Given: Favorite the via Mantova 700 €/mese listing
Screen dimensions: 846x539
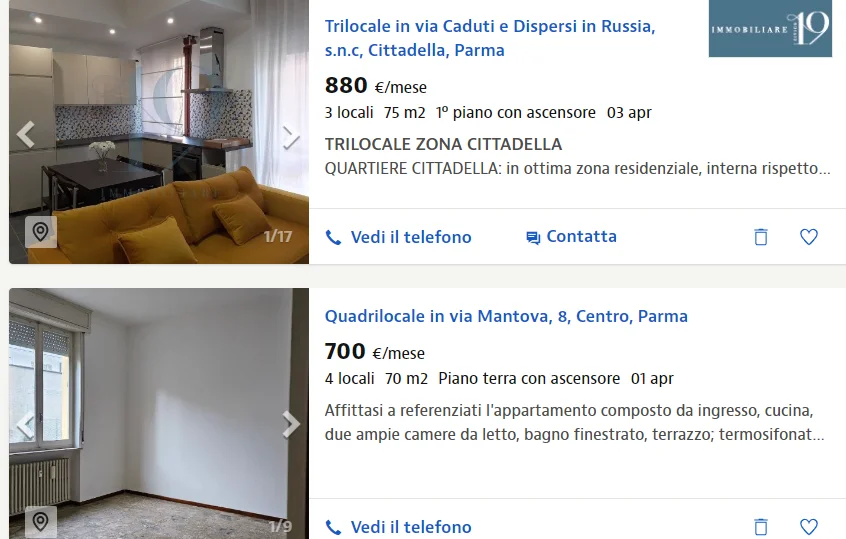Looking at the screenshot, I should [x=808, y=527].
